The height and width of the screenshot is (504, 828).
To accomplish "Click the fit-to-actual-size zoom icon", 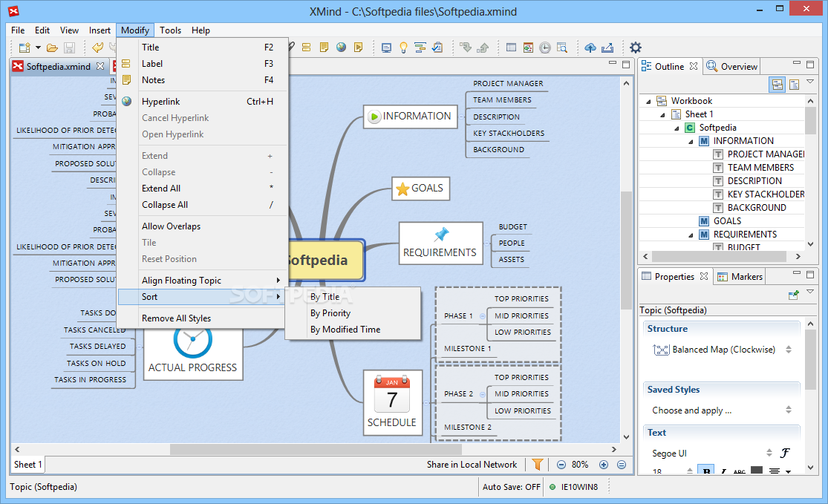I will click(622, 465).
